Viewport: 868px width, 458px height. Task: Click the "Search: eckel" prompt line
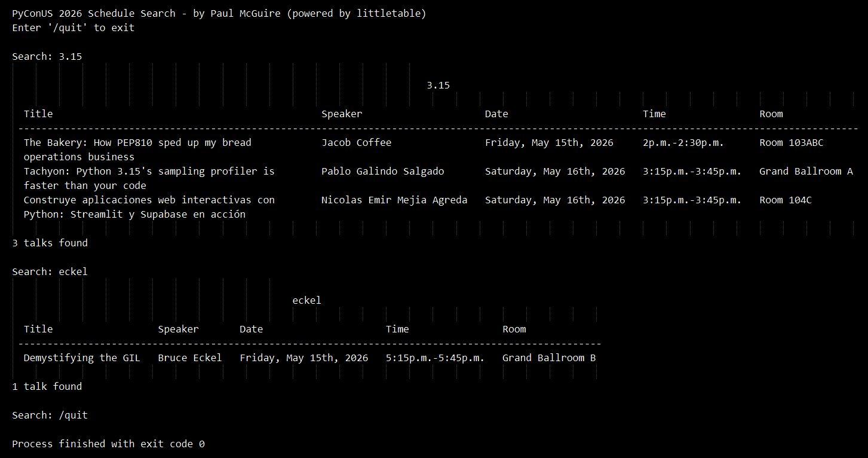coord(50,271)
